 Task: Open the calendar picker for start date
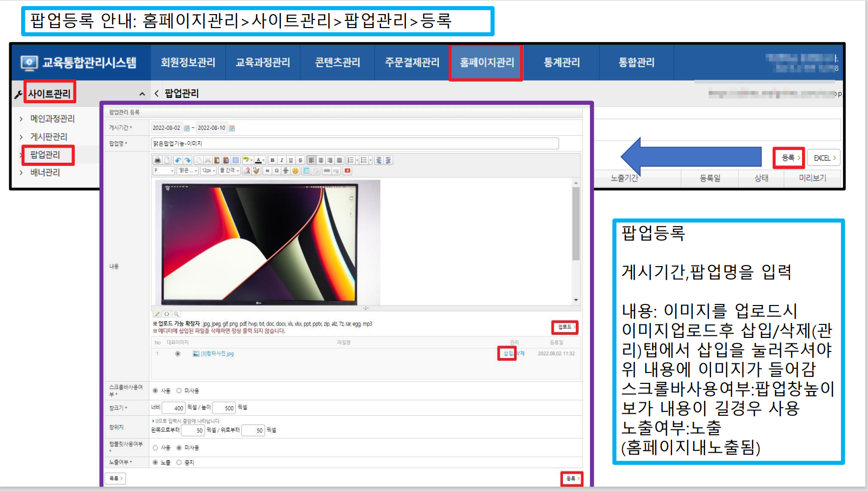[x=187, y=128]
